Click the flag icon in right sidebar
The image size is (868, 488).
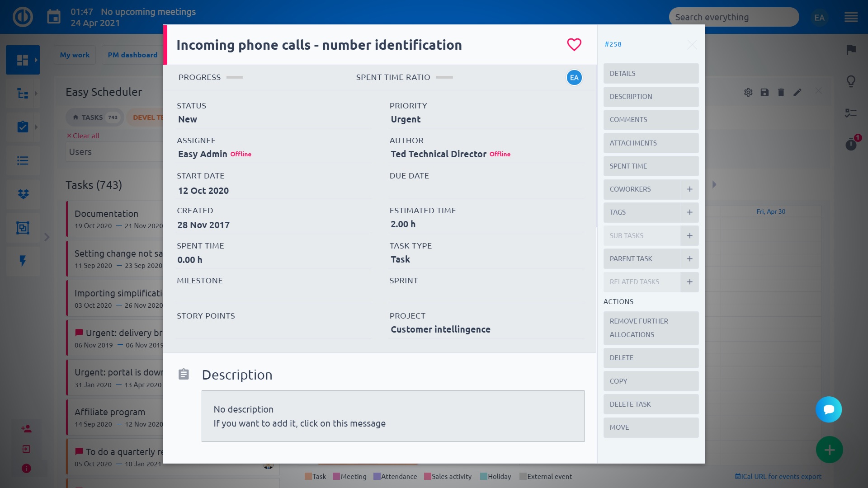coord(851,50)
